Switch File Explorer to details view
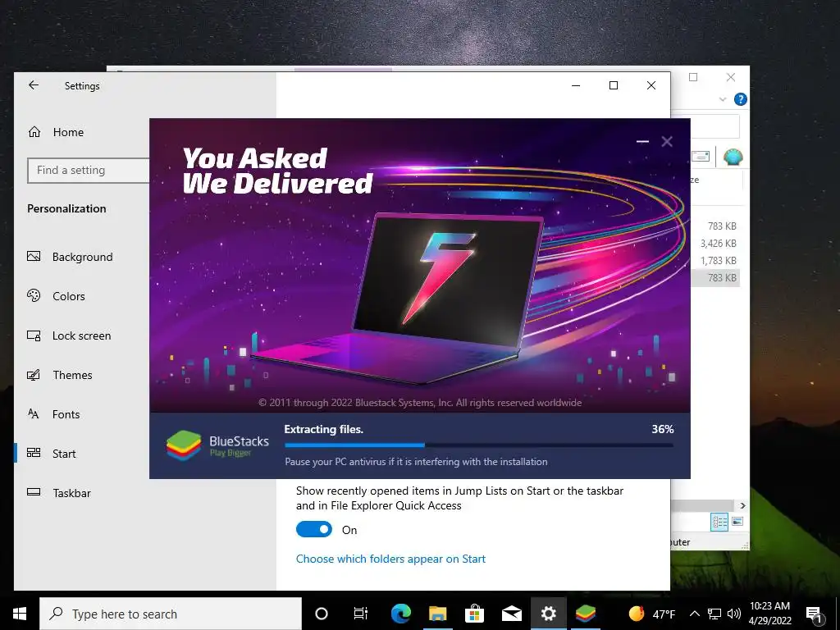 tap(719, 522)
